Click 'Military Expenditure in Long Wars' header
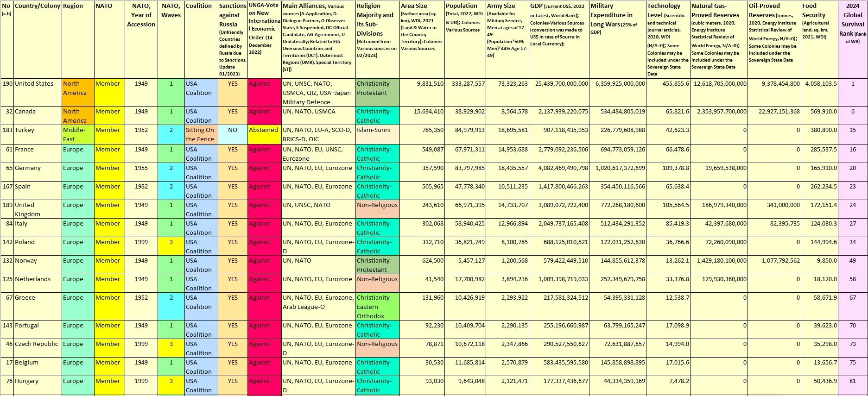The image size is (868, 396). [x=618, y=39]
